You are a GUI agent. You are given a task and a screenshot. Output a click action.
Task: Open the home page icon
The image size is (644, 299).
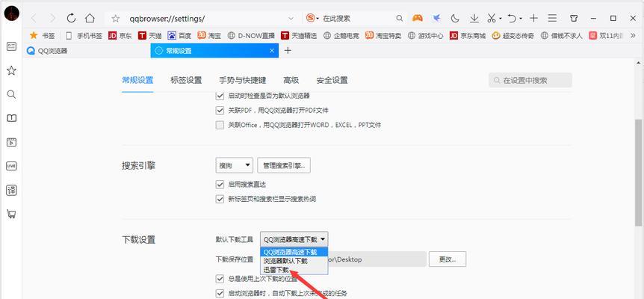point(90,18)
